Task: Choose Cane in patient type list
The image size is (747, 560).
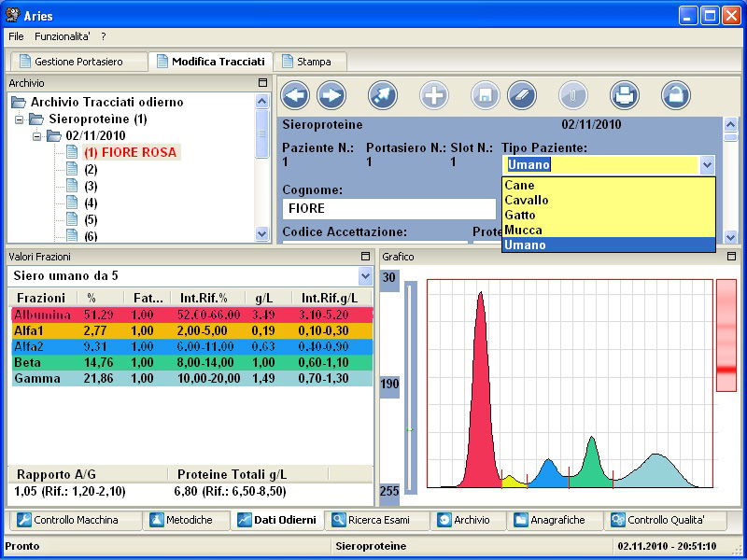Action: 609,185
